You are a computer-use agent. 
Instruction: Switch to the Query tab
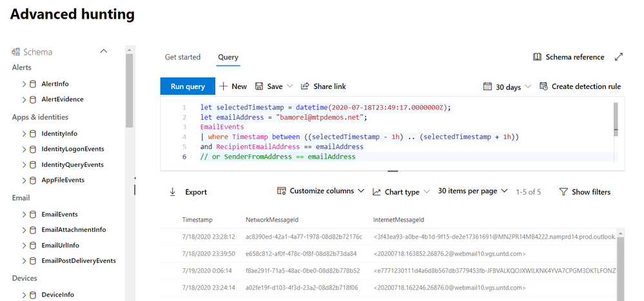[x=228, y=57]
